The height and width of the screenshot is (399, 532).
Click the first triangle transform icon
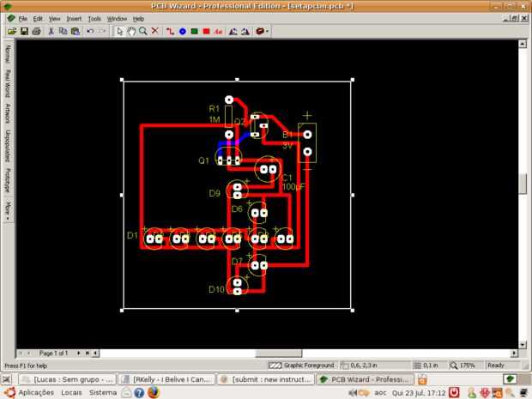233,32
